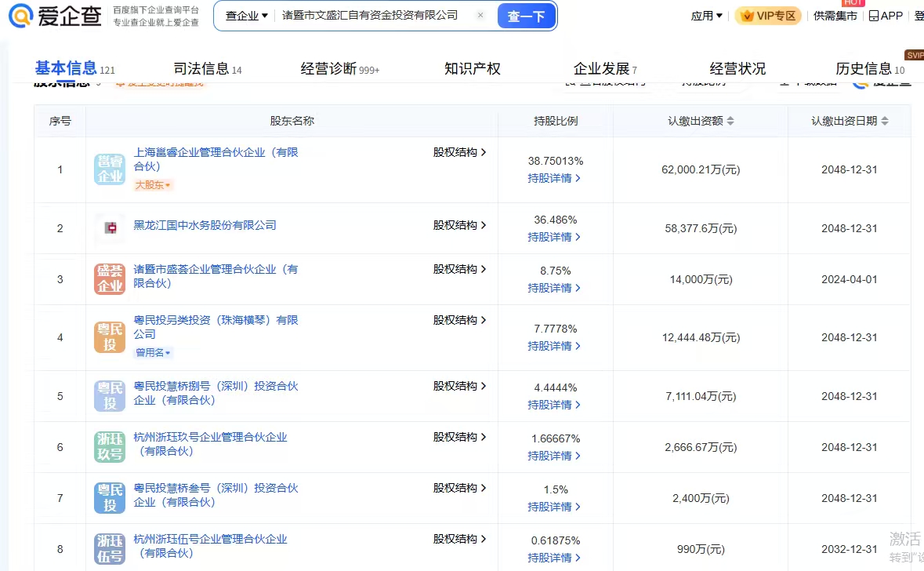The height and width of the screenshot is (571, 924).
Task: Click the 持股比例 column header
Action: point(556,121)
